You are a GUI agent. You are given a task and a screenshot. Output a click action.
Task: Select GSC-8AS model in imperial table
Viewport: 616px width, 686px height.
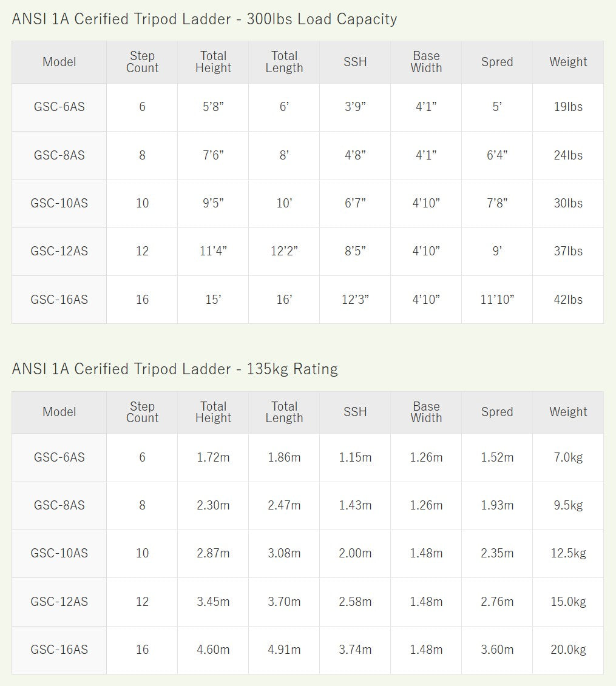tap(59, 155)
